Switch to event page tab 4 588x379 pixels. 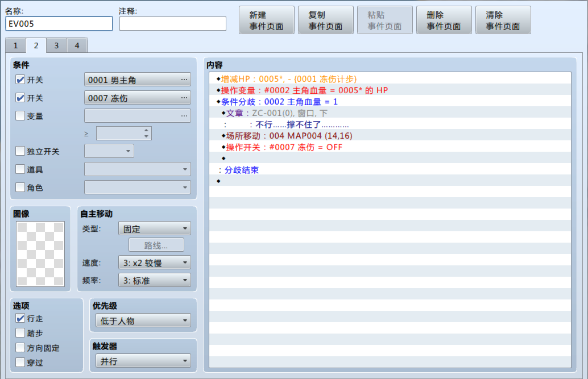(x=77, y=45)
